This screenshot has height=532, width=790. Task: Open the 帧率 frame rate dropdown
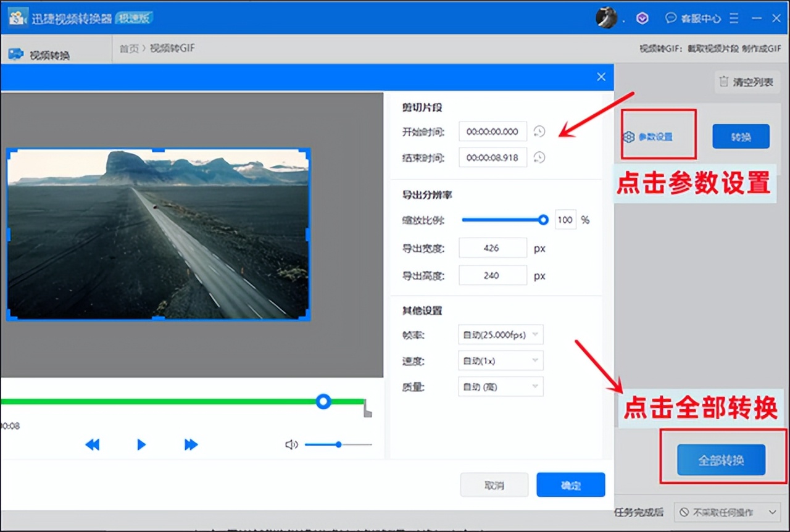click(500, 334)
